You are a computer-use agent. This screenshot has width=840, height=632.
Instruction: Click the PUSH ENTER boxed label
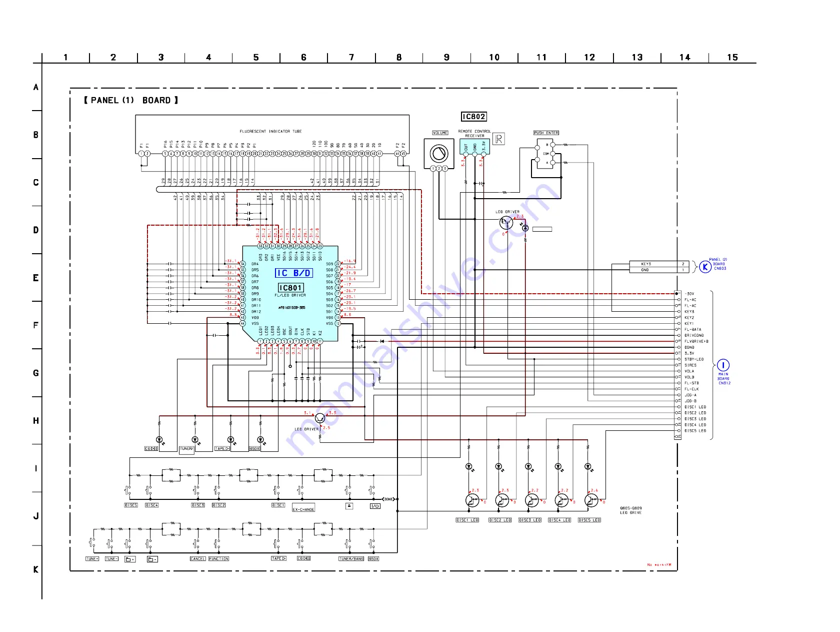(546, 133)
